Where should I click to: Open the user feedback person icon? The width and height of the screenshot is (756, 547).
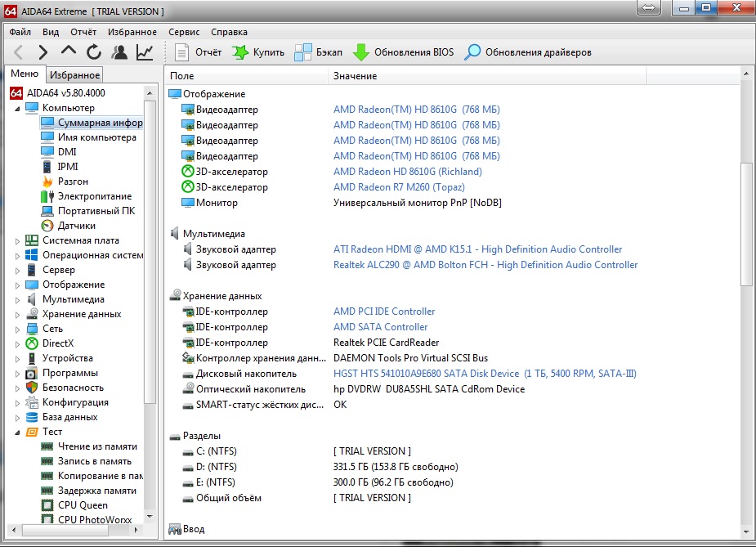tap(119, 52)
